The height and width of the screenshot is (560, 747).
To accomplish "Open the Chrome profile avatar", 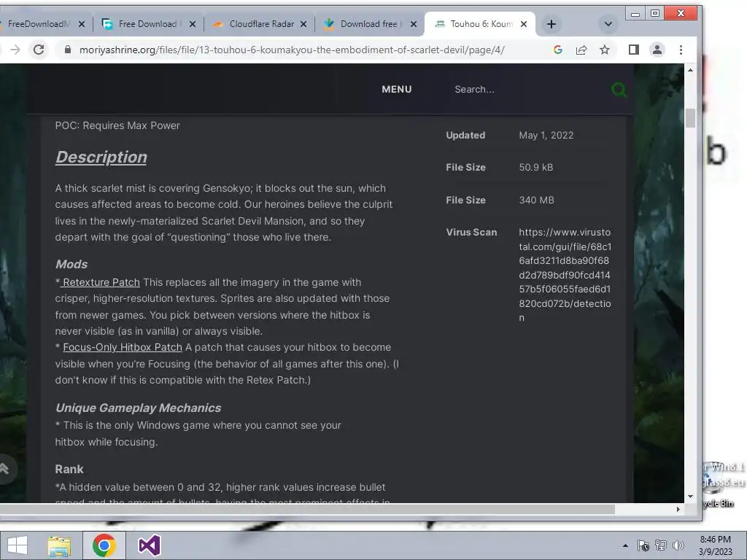I will (x=657, y=50).
